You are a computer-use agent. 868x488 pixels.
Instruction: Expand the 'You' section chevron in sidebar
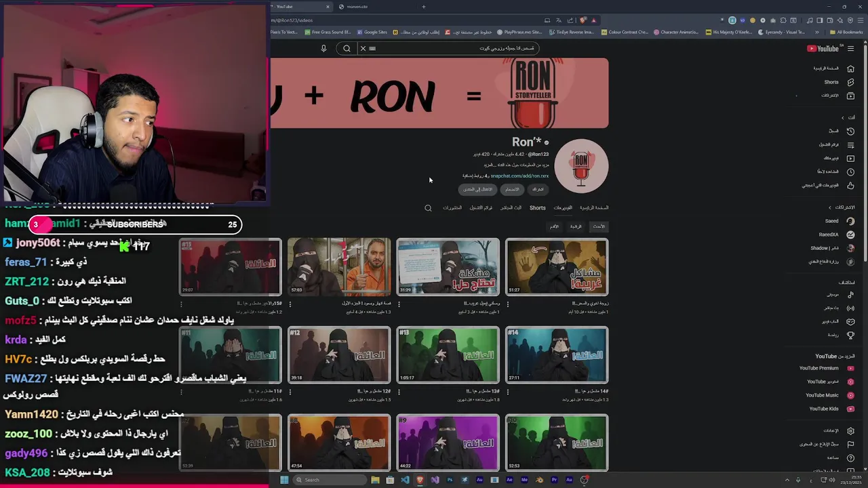tap(843, 117)
